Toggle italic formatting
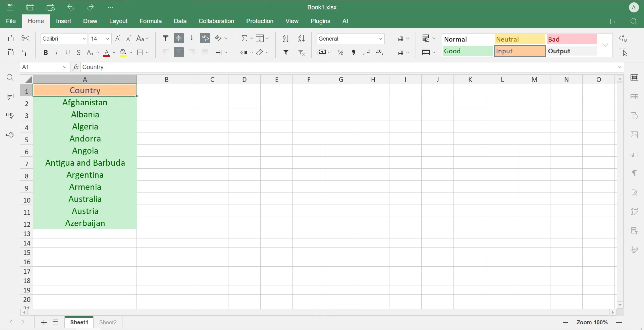 56,52
